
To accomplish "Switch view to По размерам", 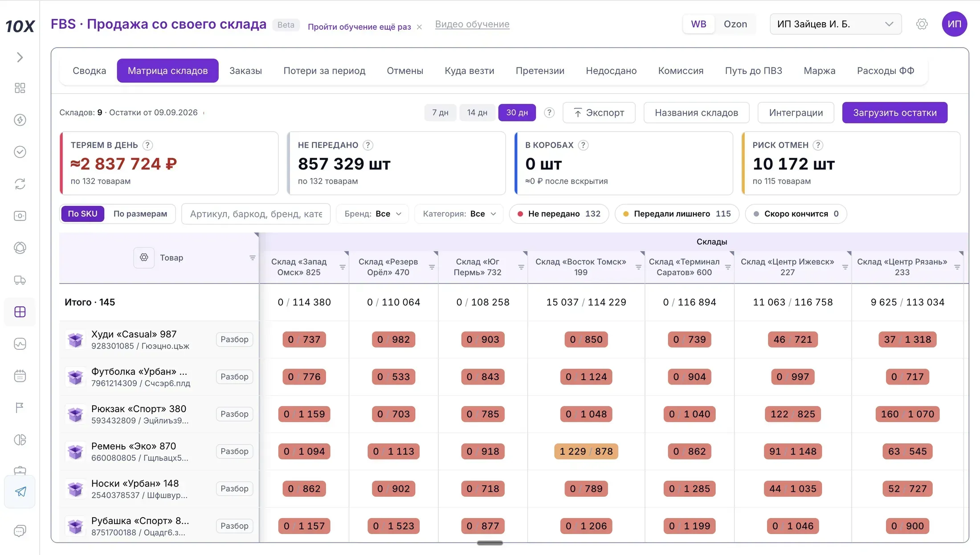I will 140,214.
